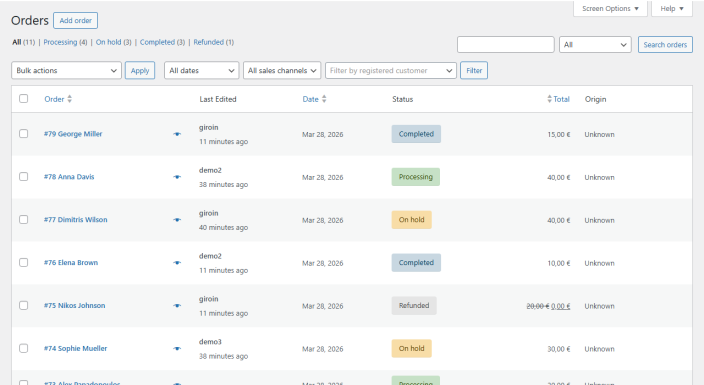Screen dimensions: 704x385
Task: Expand the Help tab
Action: point(672,9)
